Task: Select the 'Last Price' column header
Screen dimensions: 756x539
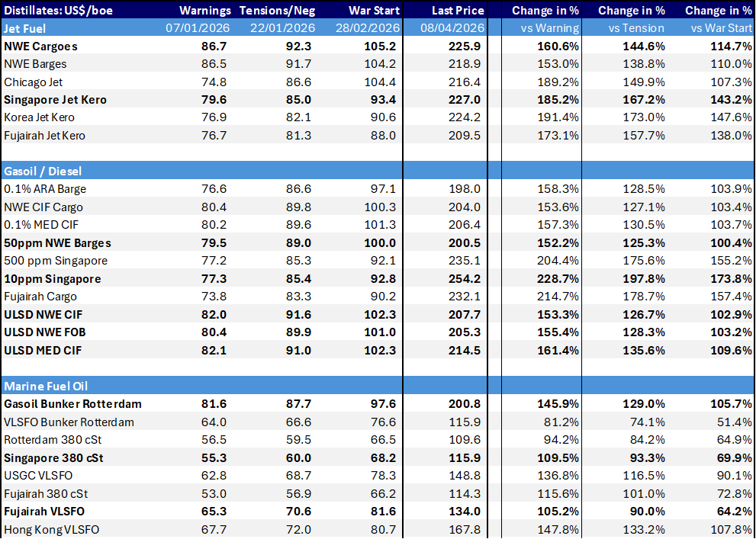Action: click(458, 11)
